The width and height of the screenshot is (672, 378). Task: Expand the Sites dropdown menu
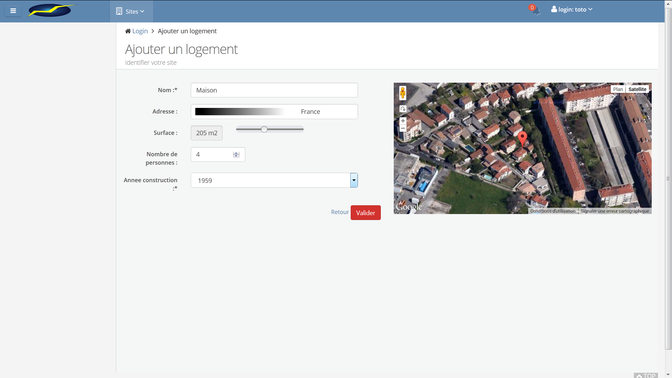point(130,11)
